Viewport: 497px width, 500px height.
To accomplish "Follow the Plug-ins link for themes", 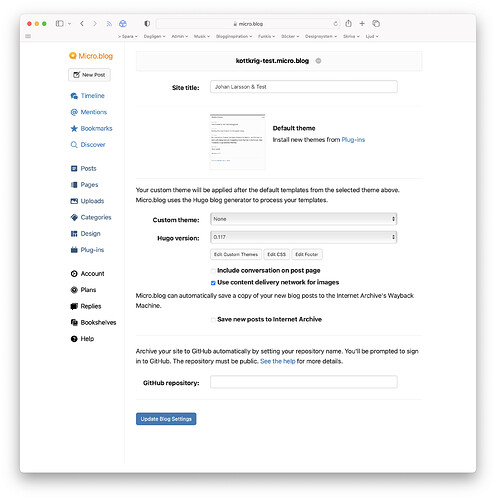I will pos(353,140).
